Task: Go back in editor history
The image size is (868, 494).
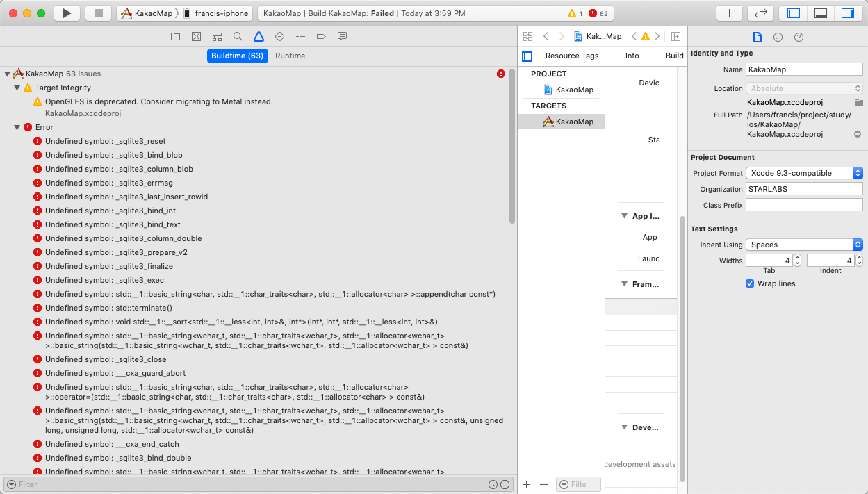Action: (546, 36)
